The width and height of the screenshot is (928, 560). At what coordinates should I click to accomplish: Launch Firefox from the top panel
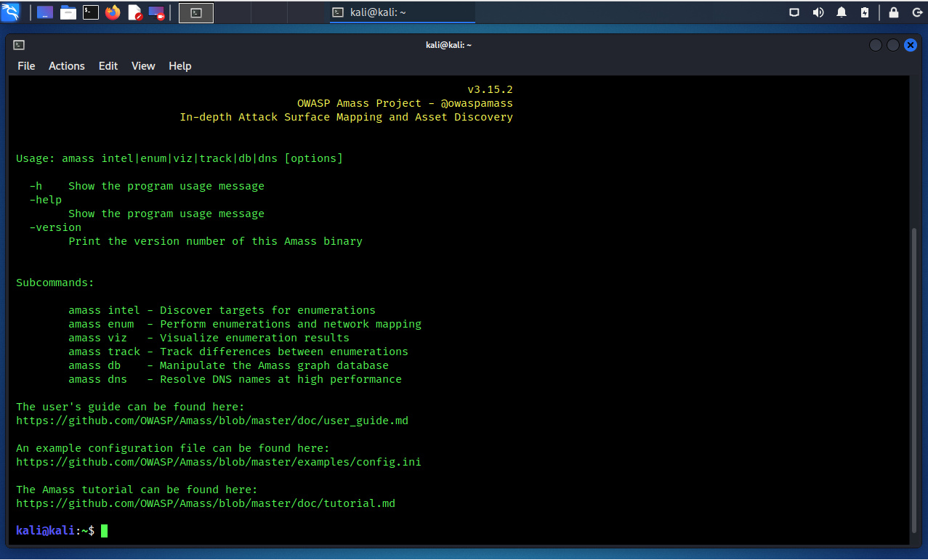click(x=113, y=12)
